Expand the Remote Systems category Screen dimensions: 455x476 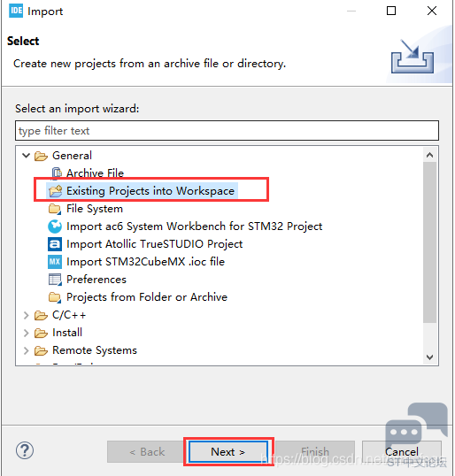(27, 350)
